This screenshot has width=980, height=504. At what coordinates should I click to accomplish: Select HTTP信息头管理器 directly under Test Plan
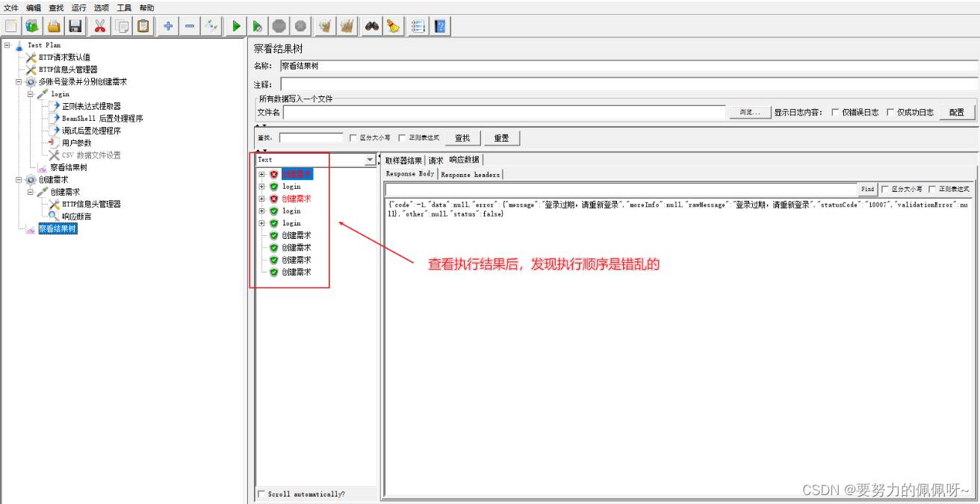68,69
